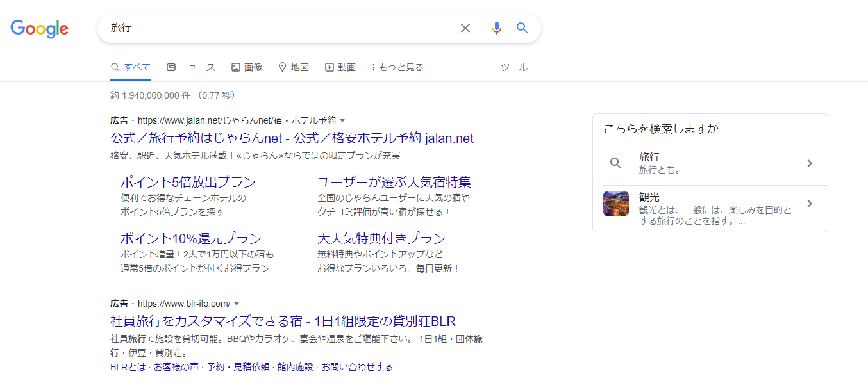Open 予約・見積依頼 link under BLR ad
This screenshot has width=868, height=390.
[x=238, y=367]
